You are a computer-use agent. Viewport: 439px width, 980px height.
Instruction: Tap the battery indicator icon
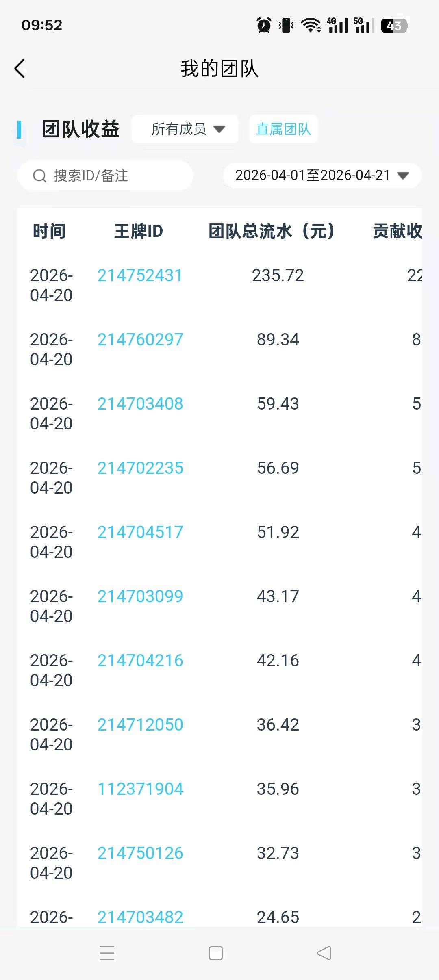394,26
